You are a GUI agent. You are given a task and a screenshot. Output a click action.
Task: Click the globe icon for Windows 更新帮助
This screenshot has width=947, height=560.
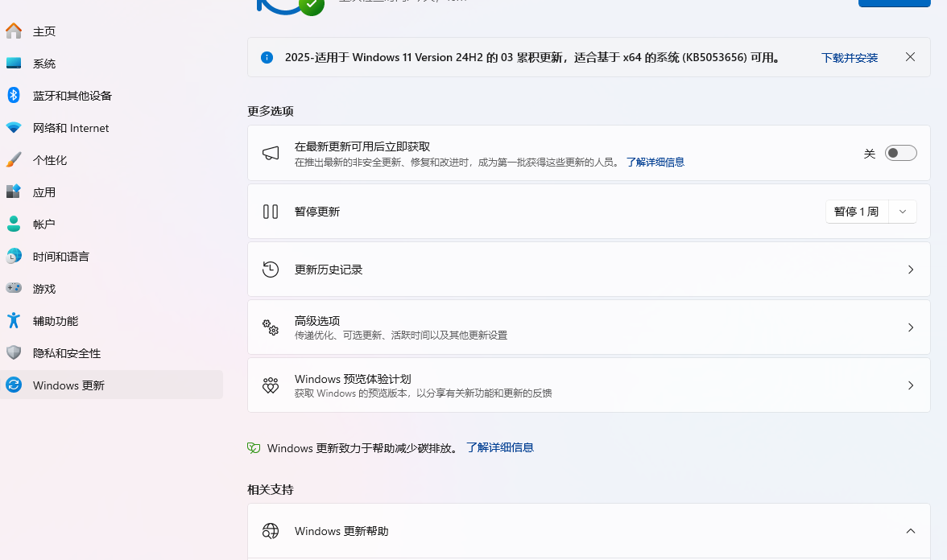[x=271, y=531]
